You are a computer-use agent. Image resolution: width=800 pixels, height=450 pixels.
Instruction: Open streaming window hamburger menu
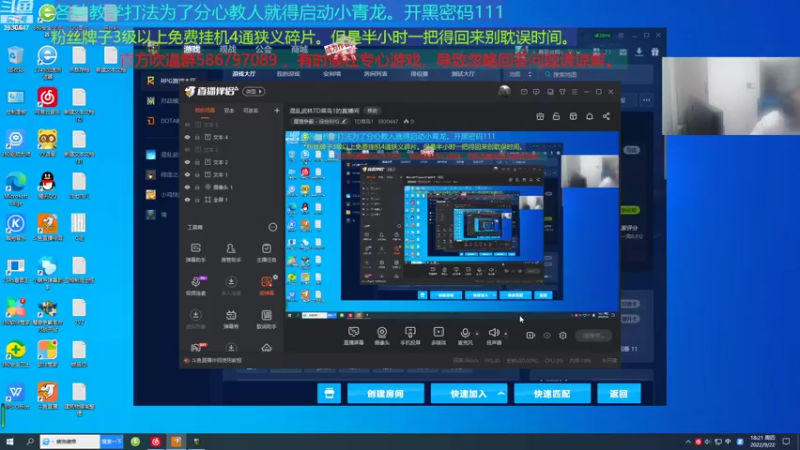click(574, 92)
